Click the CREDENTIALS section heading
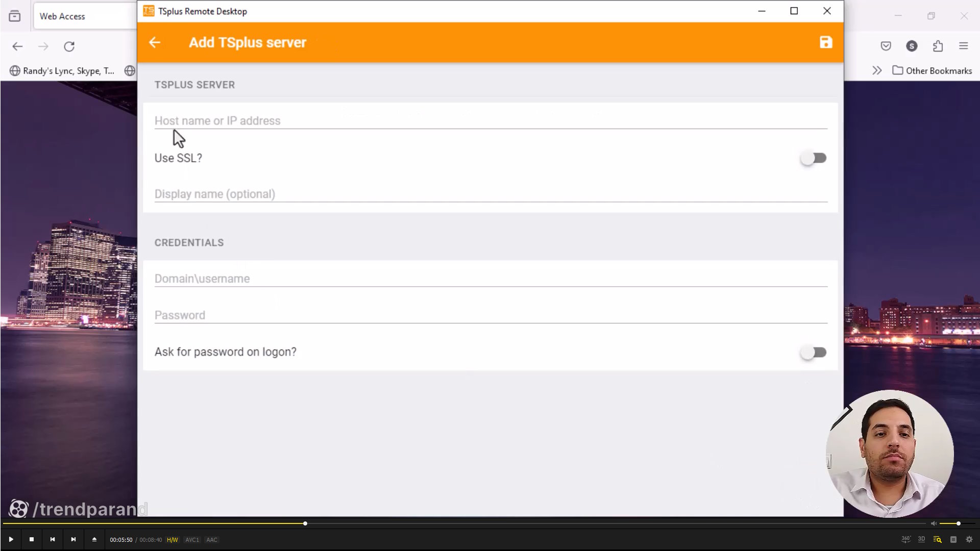Viewport: 980px width, 551px height. (189, 243)
